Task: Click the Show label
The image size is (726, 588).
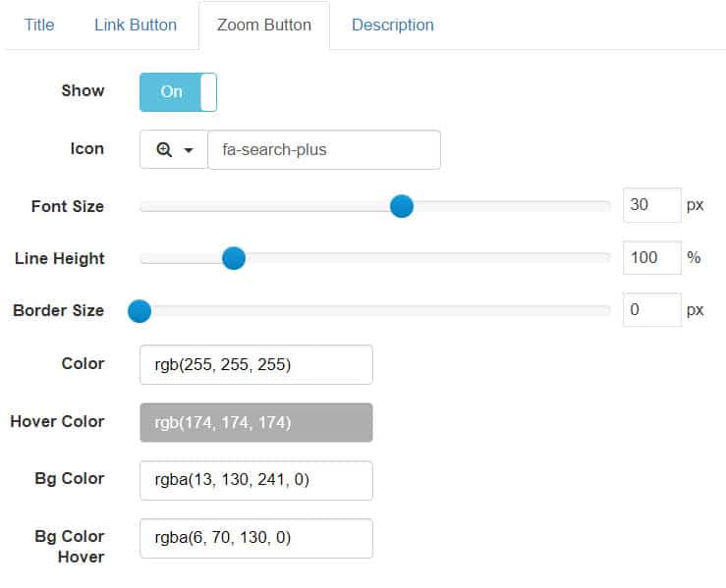Action: (x=83, y=90)
